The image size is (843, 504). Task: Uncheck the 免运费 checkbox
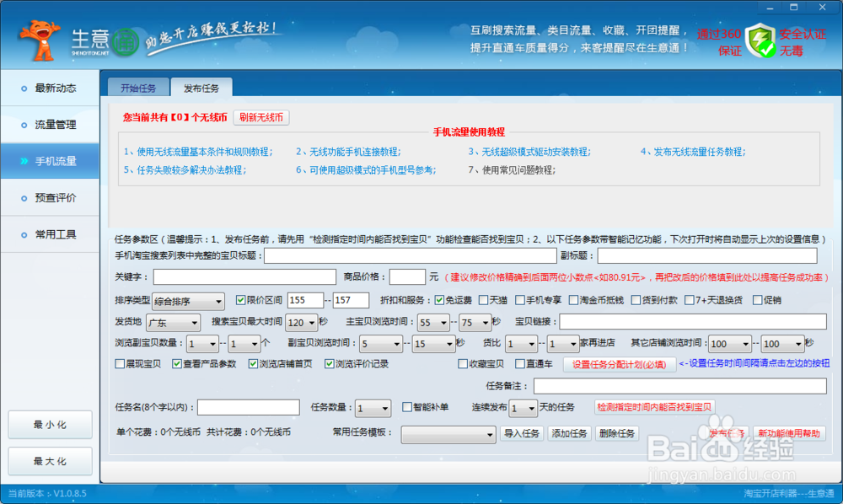coord(440,299)
